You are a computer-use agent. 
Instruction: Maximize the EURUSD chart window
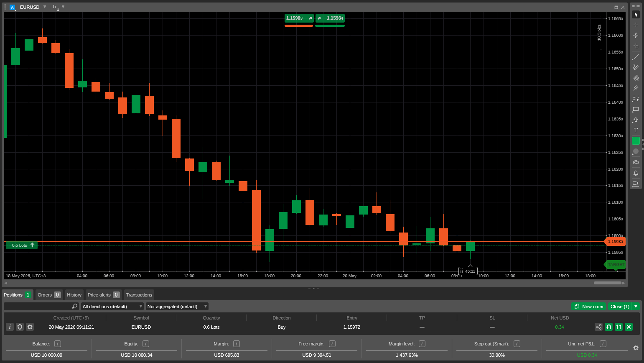(616, 7)
